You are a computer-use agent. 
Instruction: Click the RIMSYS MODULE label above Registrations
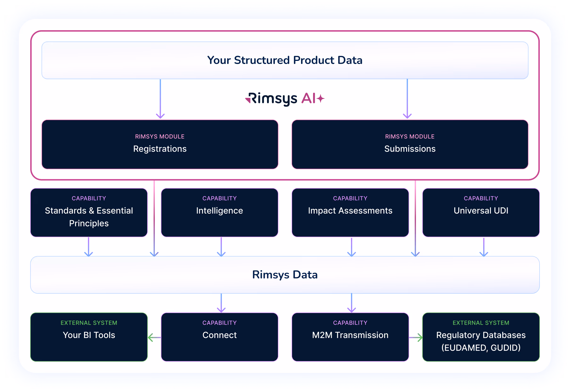point(160,137)
